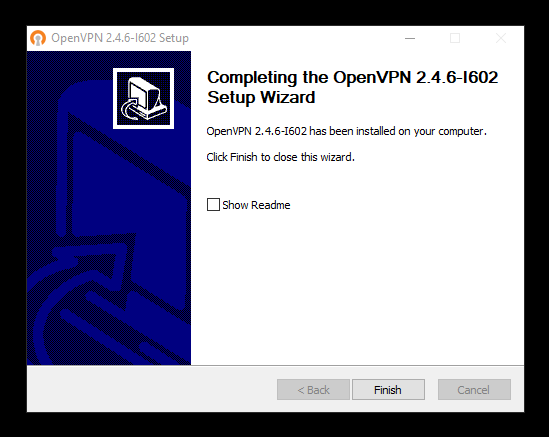
Task: Minimize the OpenVPN Setup window
Action: click(x=410, y=38)
